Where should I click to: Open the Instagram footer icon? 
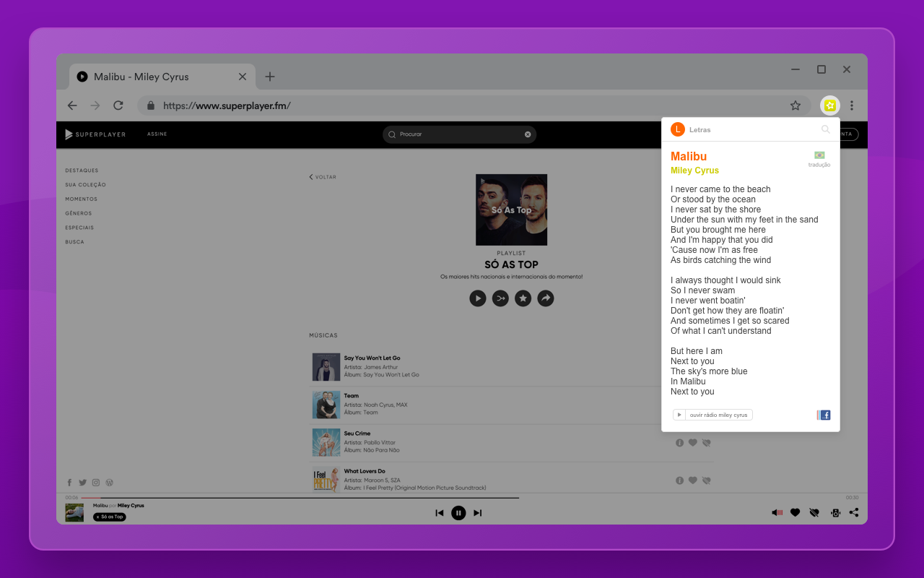(x=96, y=483)
